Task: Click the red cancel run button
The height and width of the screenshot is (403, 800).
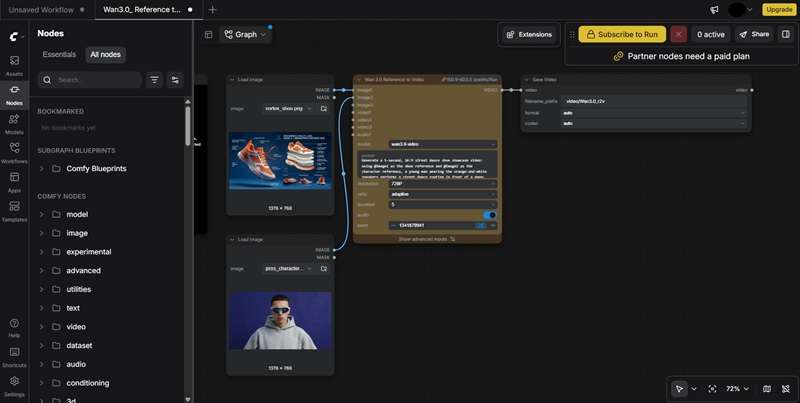Action: (679, 34)
